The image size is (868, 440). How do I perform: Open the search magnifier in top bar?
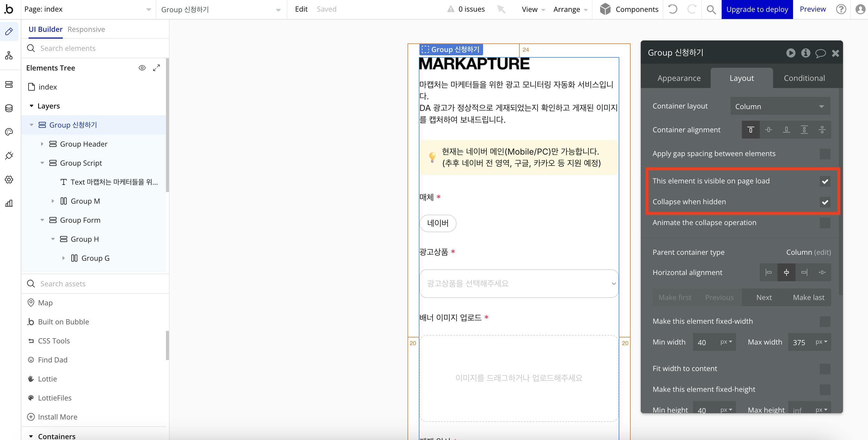point(711,10)
